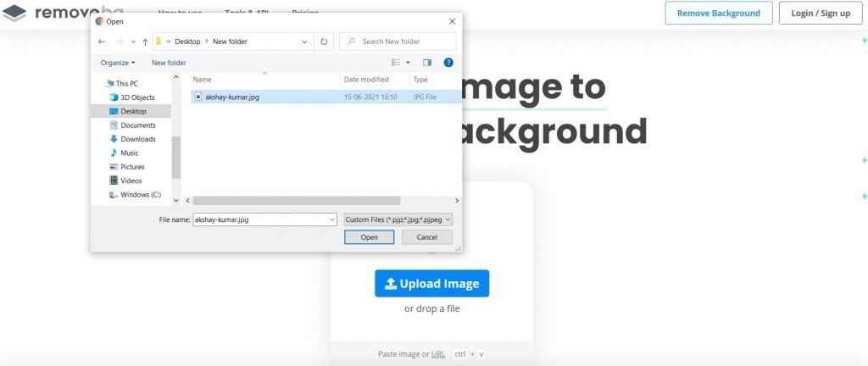Click the New folder toolbar button
This screenshot has width=868, height=366.
(x=169, y=63)
